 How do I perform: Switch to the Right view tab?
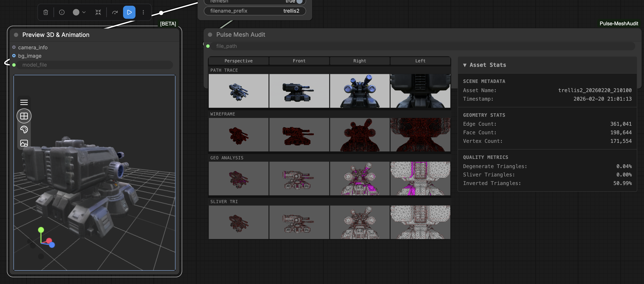coord(359,61)
